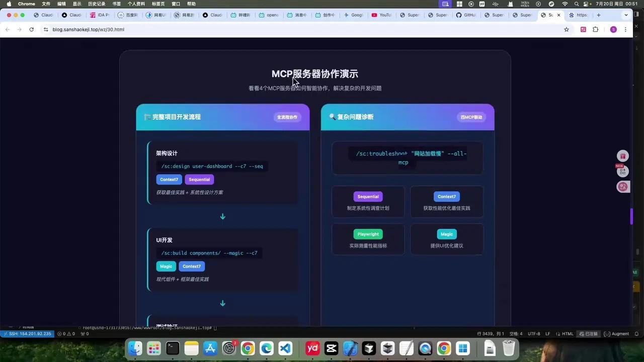Open the Chrome extensions puzzle icon

coord(596,30)
